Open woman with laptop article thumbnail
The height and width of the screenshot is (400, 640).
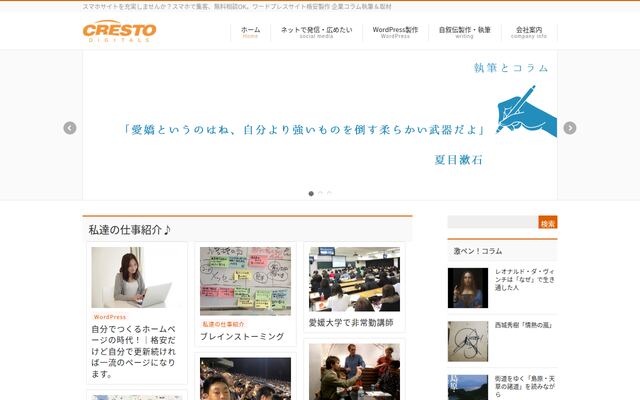[137, 278]
